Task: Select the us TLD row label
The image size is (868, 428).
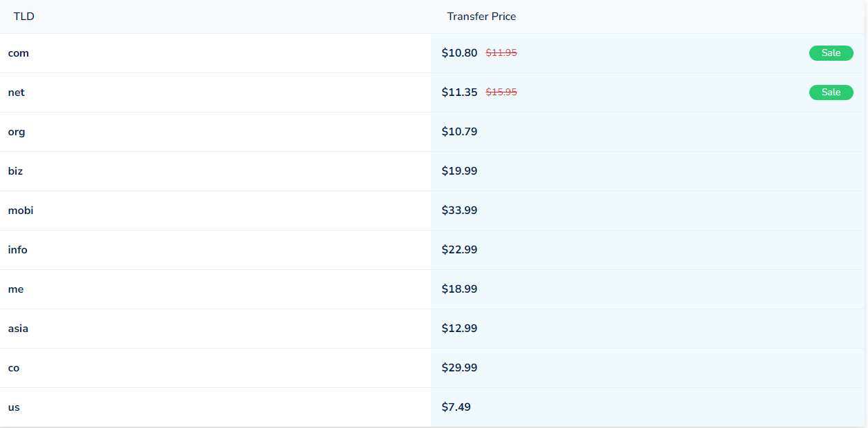Action: pos(14,407)
